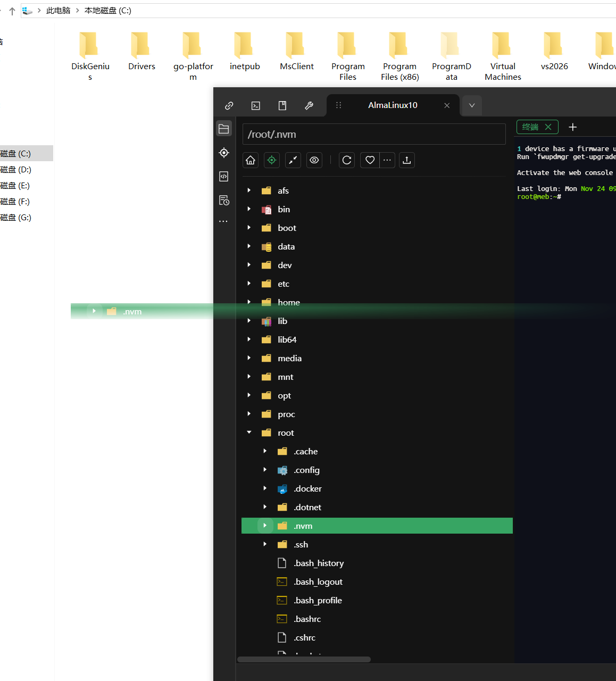
Task: Collapse the root folder tree node
Action: 249,433
